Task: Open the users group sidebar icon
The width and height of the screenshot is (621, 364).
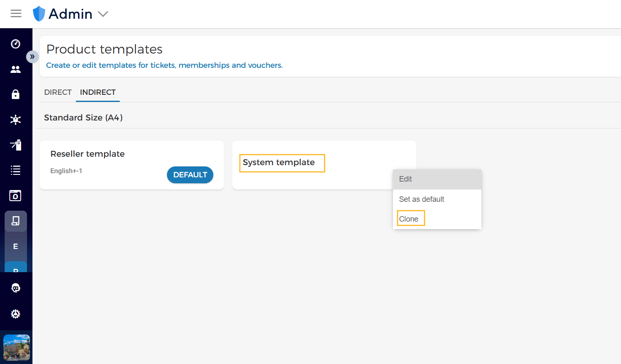Action: point(16,69)
